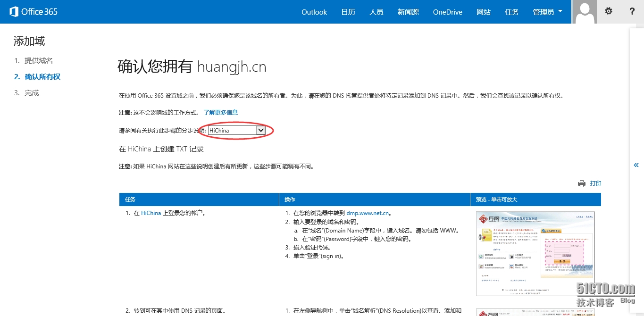
Task: Click the 打印 print link
Action: point(595,183)
